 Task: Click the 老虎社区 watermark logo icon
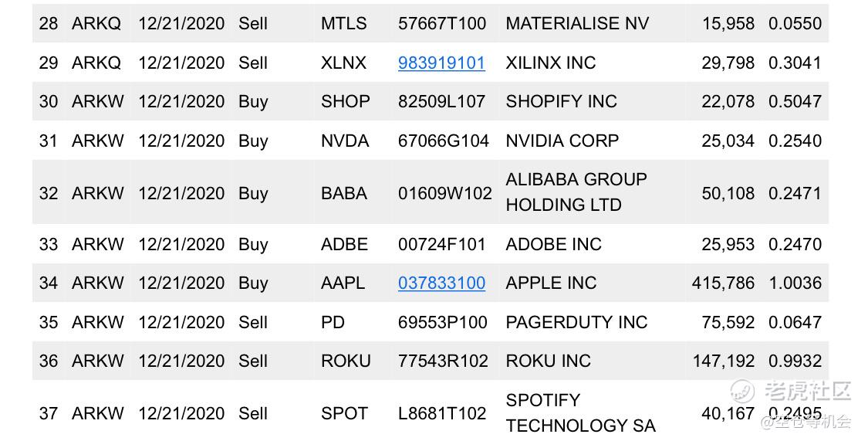tap(741, 391)
